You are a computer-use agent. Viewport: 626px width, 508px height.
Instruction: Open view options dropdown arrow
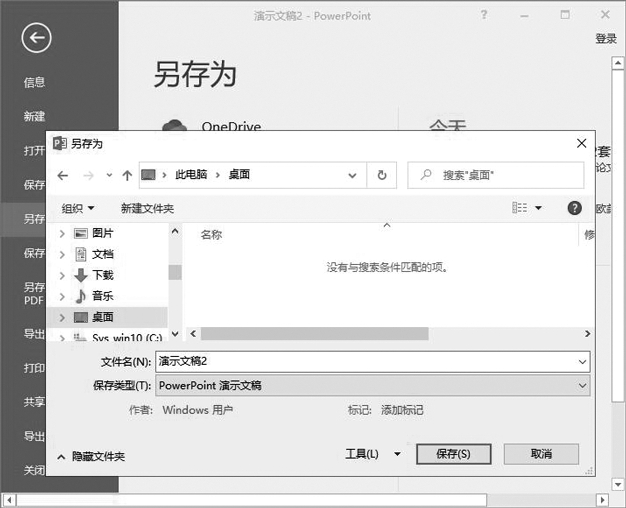click(x=538, y=208)
